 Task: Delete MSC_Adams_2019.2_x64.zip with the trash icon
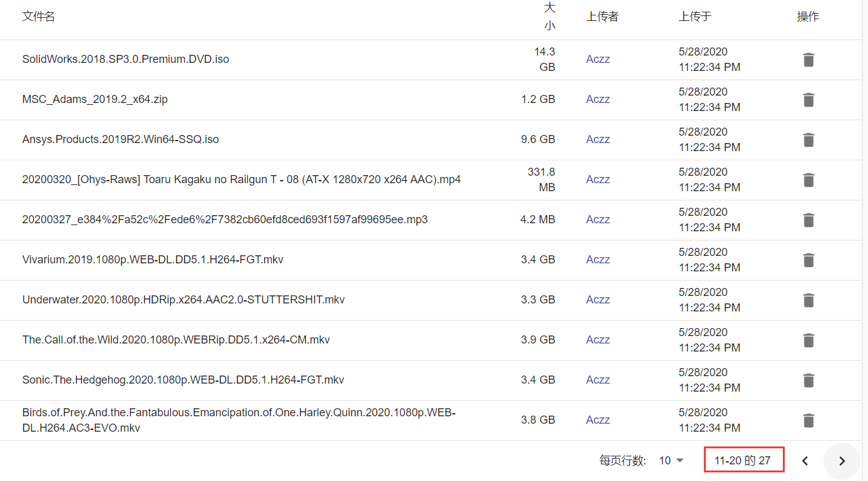808,99
